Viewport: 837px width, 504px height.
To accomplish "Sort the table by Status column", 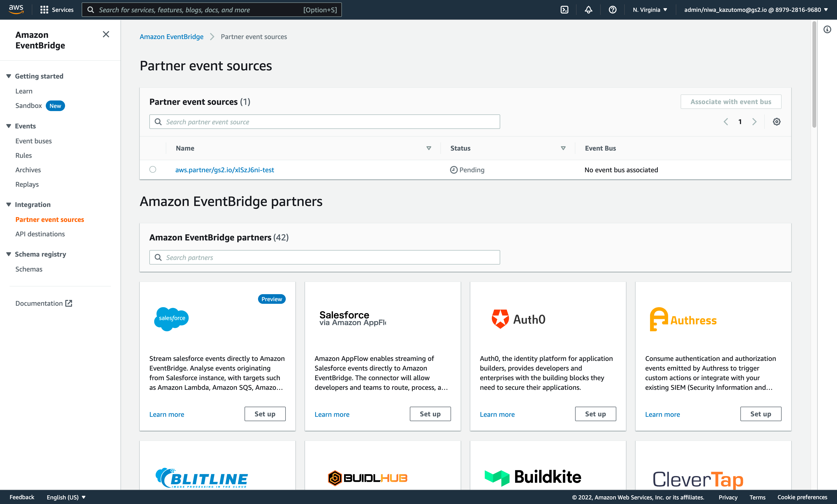I will (563, 148).
